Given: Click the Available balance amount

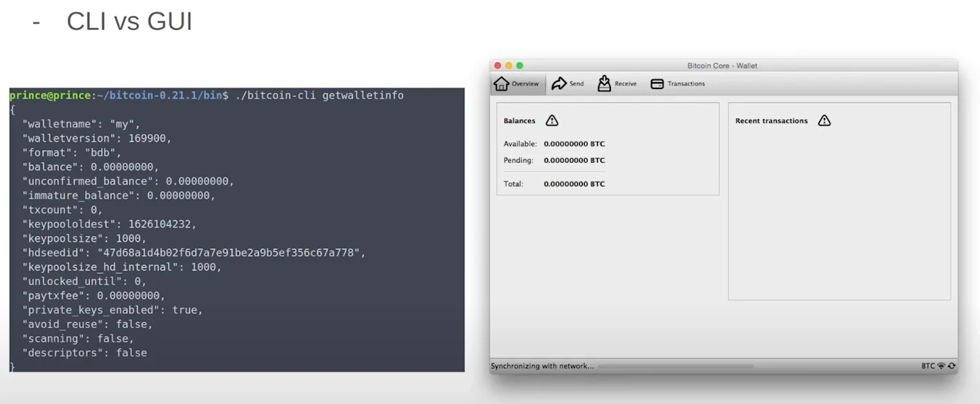Looking at the screenshot, I should click(574, 144).
